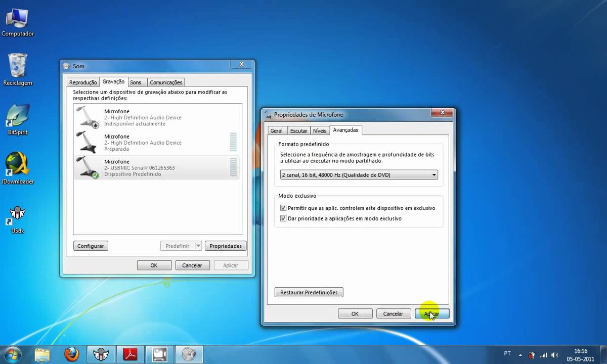Open the Escutar tab
The width and height of the screenshot is (607, 364).
(298, 131)
